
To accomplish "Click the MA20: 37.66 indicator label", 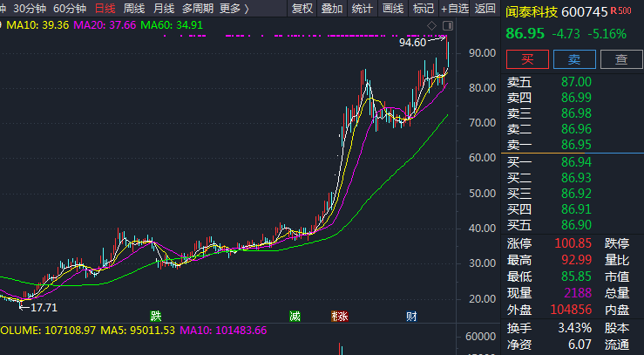I will (105, 25).
